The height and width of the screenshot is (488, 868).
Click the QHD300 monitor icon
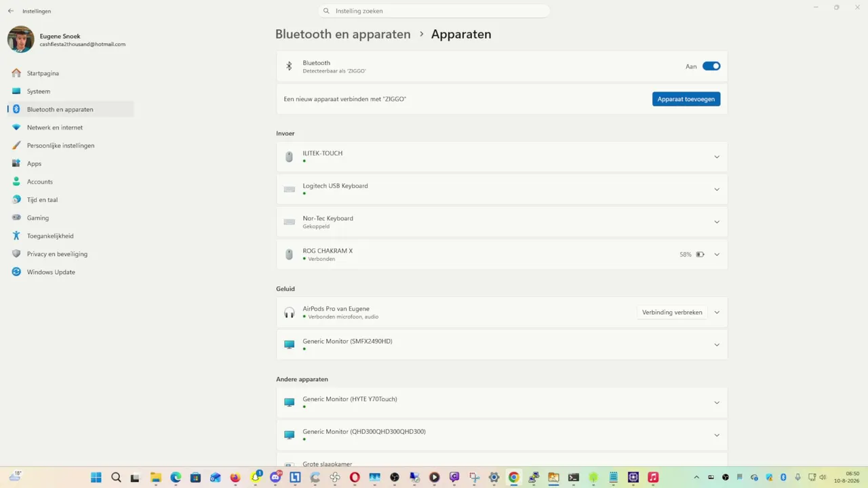pos(289,435)
